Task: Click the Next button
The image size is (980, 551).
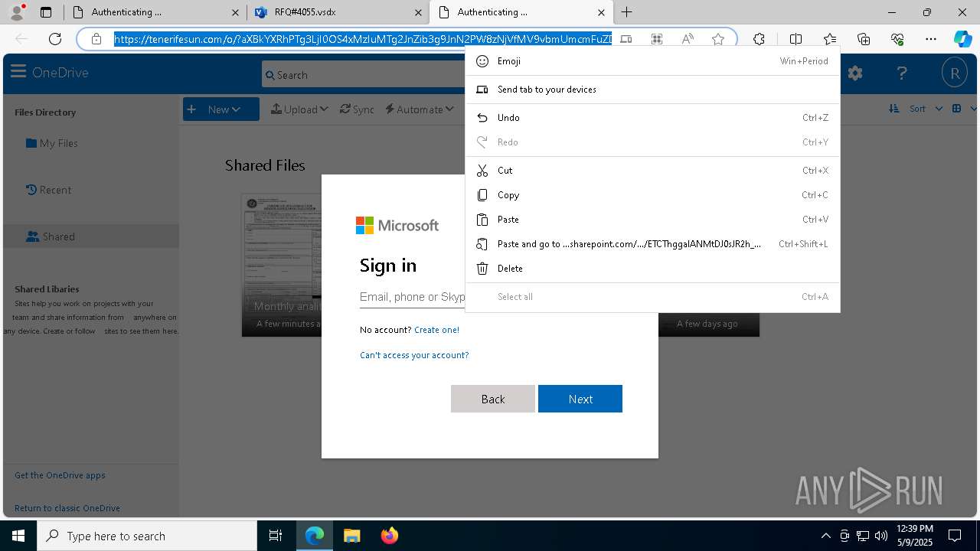Action: click(580, 399)
